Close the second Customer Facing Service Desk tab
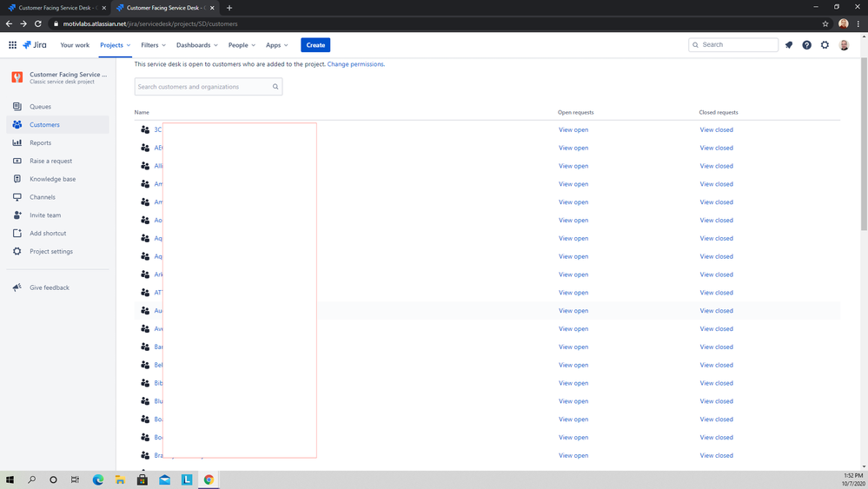The height and width of the screenshot is (489, 868). click(x=212, y=8)
